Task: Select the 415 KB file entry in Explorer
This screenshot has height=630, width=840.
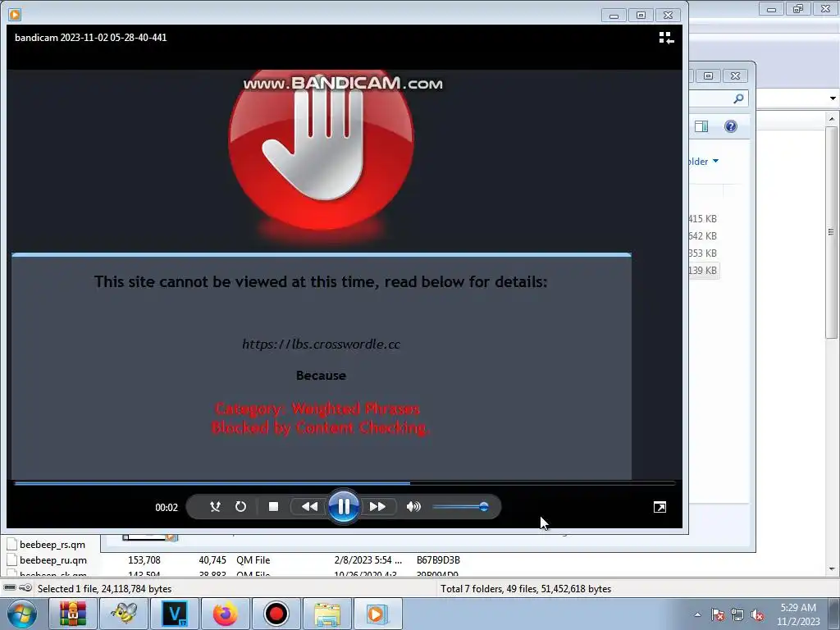Action: (703, 218)
